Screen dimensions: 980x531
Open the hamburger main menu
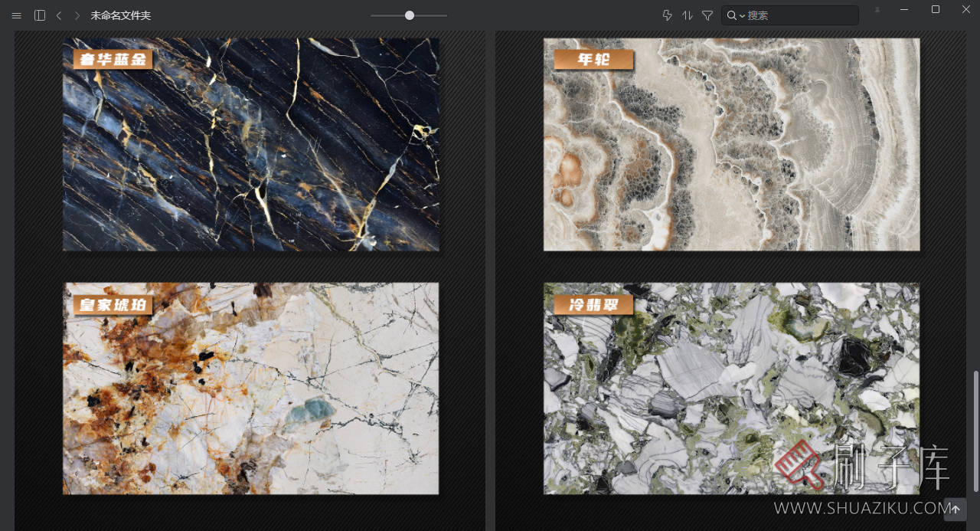(16, 15)
